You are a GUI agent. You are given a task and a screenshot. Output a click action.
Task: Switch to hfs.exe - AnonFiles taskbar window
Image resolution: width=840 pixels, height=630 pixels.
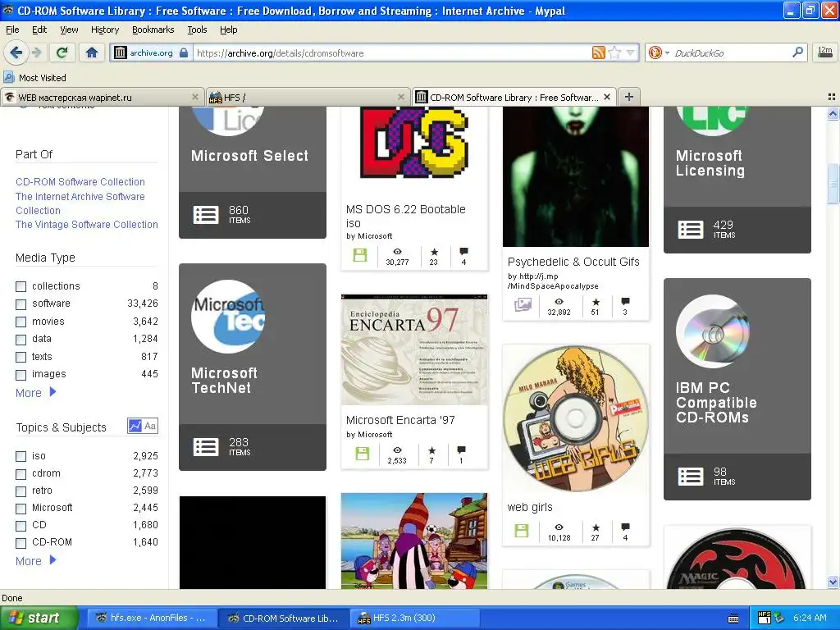[x=151, y=618]
